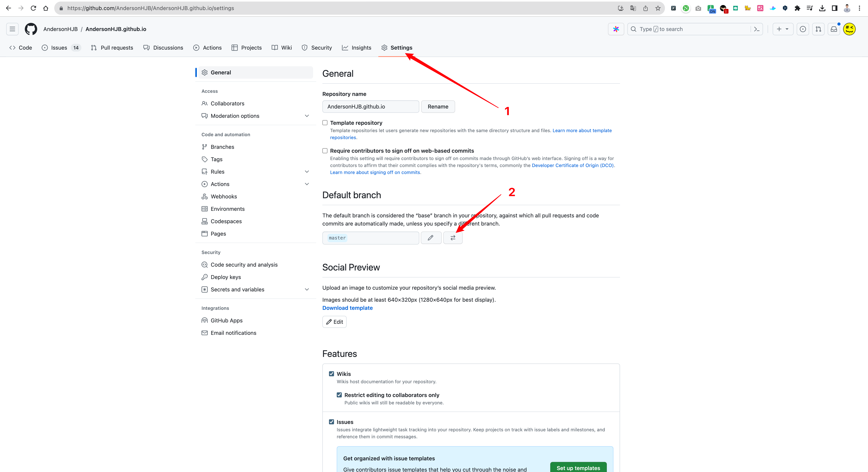Open Email notifications in sidebar
The image size is (868, 472).
256,333
